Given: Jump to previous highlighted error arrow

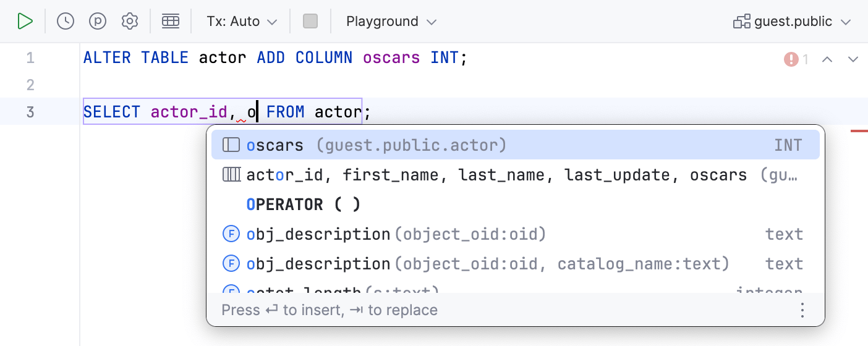Looking at the screenshot, I should [x=827, y=59].
